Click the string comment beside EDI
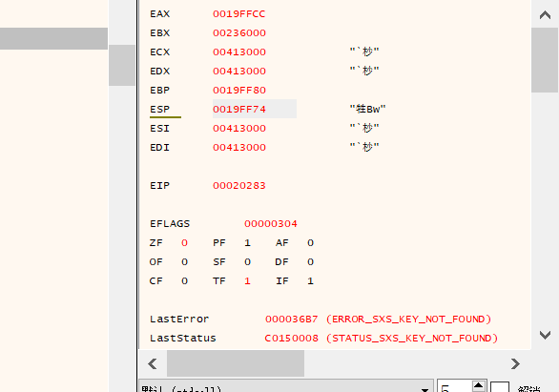Image resolution: width=559 pixels, height=392 pixels. tap(364, 148)
